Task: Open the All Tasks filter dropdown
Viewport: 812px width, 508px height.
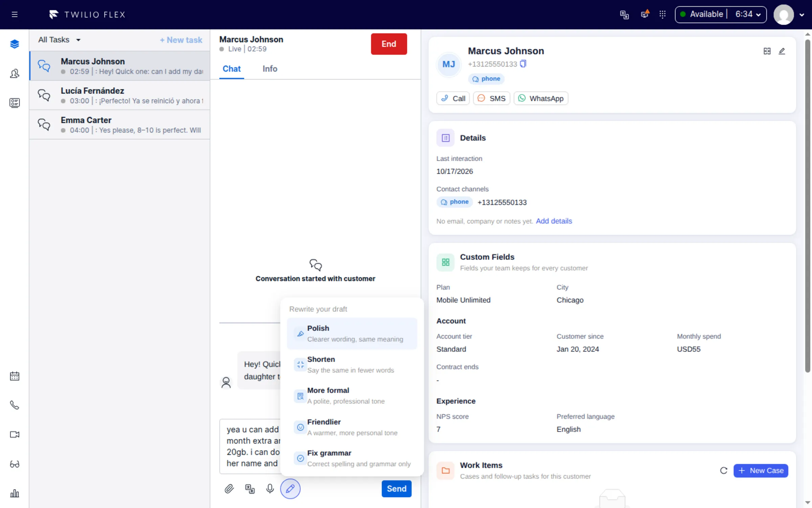Action: click(60, 40)
